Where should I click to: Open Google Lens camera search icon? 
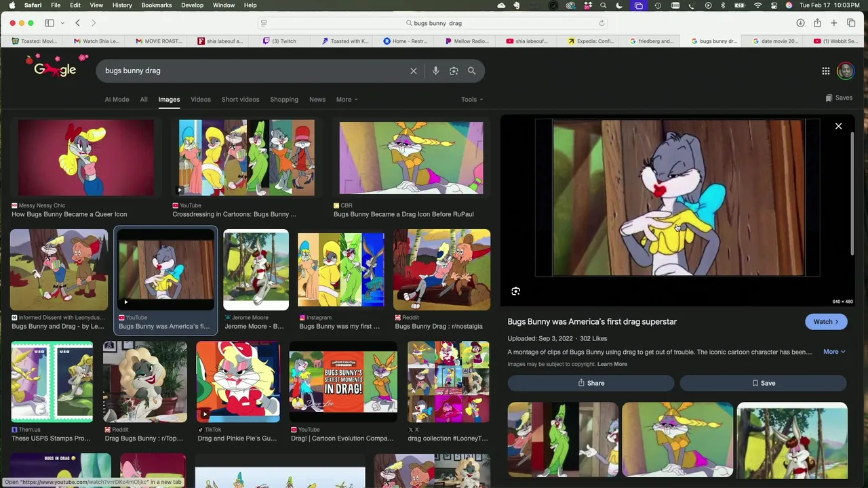coord(454,70)
